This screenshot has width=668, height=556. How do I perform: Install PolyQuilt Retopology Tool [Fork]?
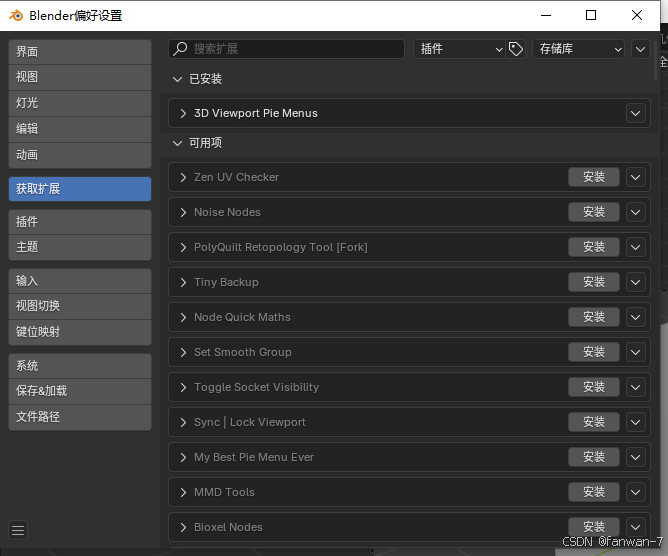[594, 247]
